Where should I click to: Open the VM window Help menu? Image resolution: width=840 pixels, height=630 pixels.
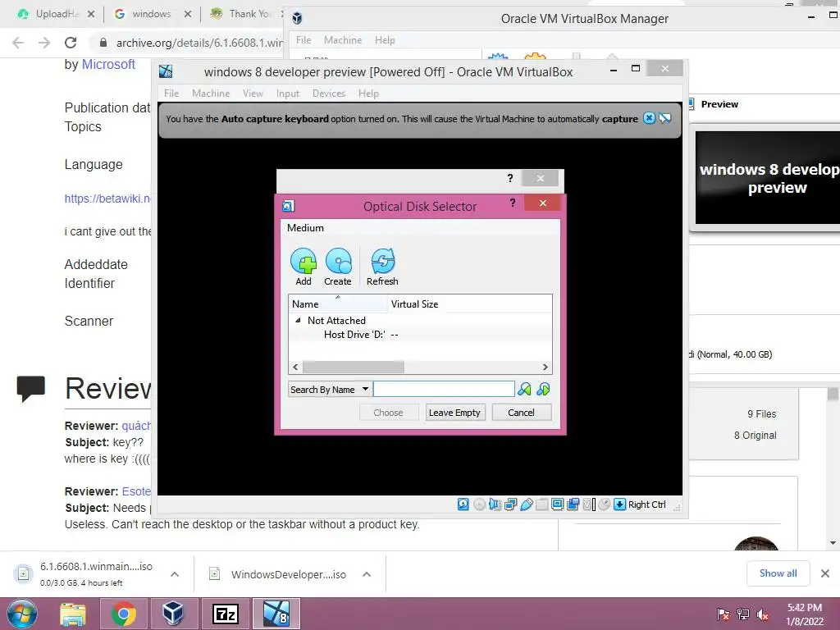[x=368, y=94]
